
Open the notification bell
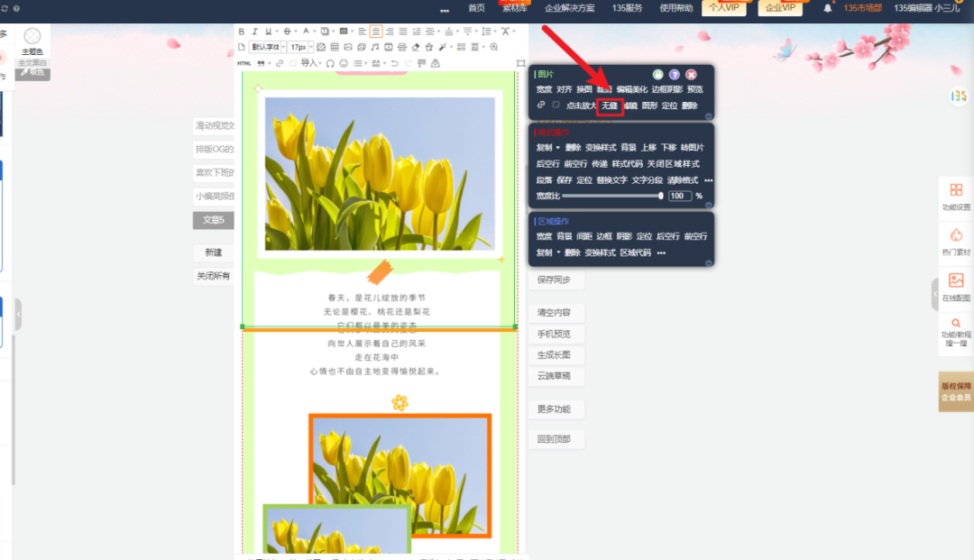827,8
